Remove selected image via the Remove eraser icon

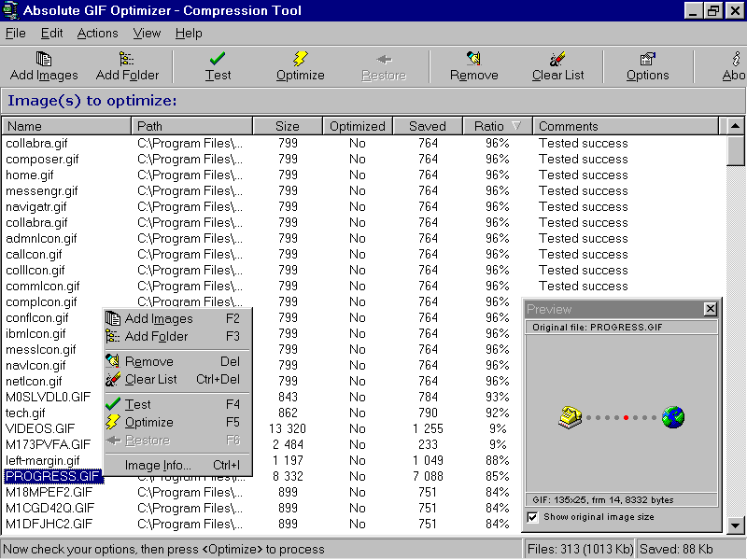pos(473,65)
